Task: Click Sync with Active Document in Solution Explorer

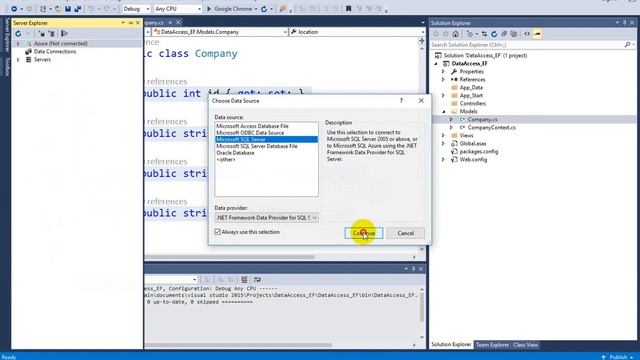Action: tap(484, 34)
